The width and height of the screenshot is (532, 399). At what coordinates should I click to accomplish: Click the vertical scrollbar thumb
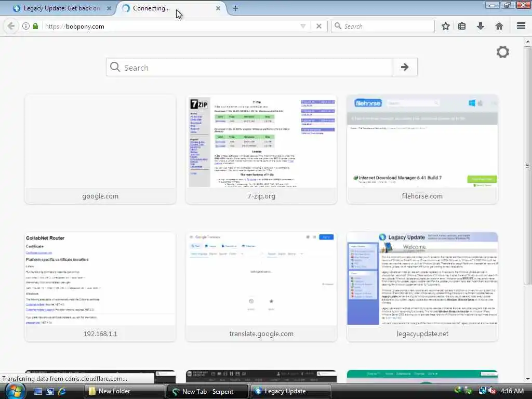pos(527,166)
